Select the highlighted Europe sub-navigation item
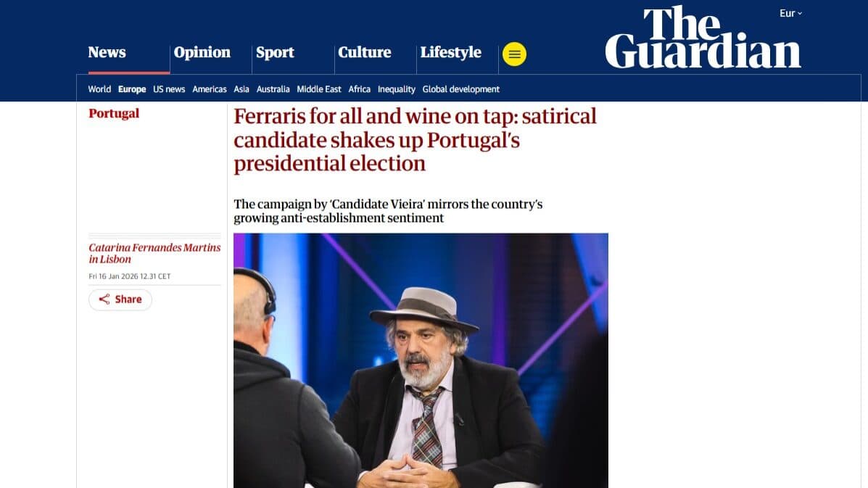Screen dimensions: 868x488 pos(132,89)
